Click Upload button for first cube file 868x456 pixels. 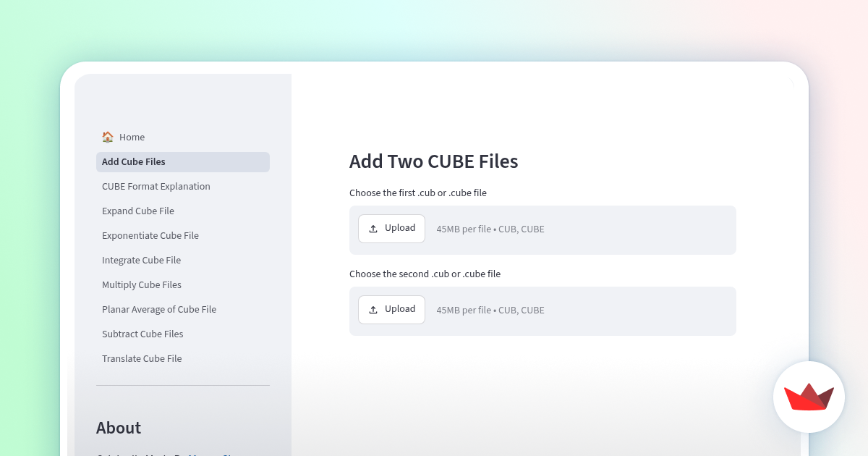coord(391,229)
